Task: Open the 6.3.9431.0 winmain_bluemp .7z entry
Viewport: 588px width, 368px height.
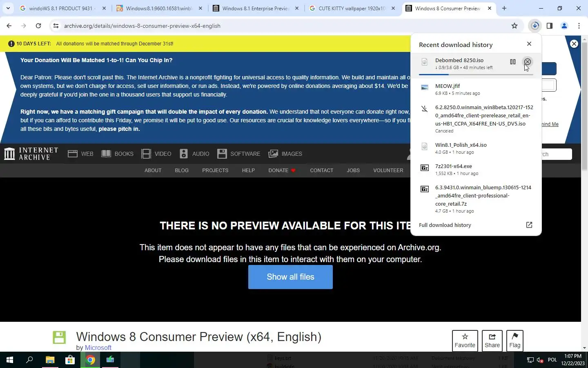Action: tap(476, 199)
